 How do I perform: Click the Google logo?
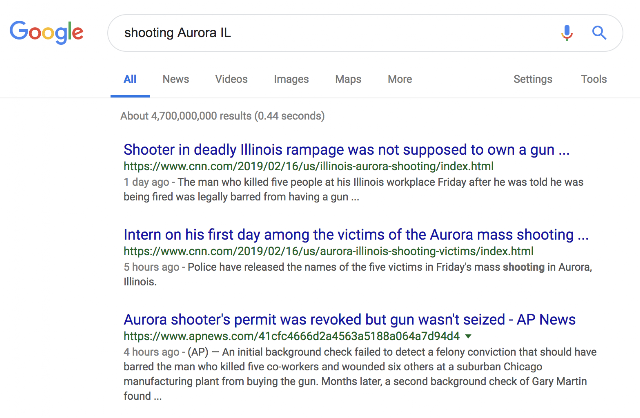pos(47,32)
